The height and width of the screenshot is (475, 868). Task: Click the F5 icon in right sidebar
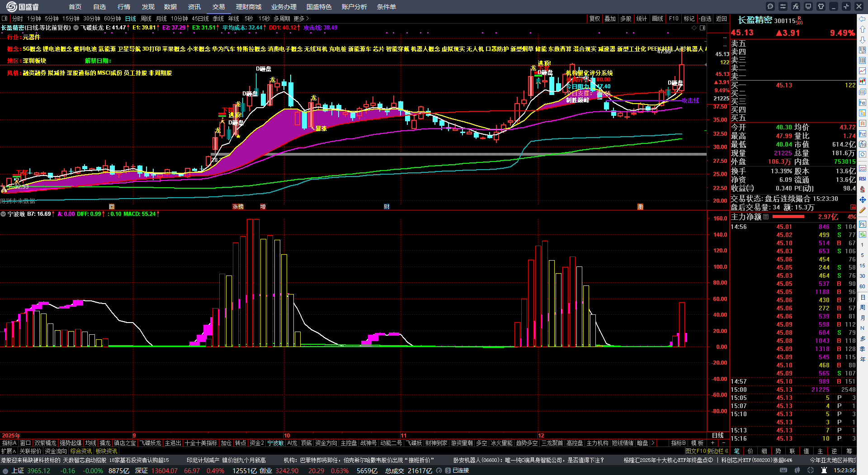[x=863, y=224]
